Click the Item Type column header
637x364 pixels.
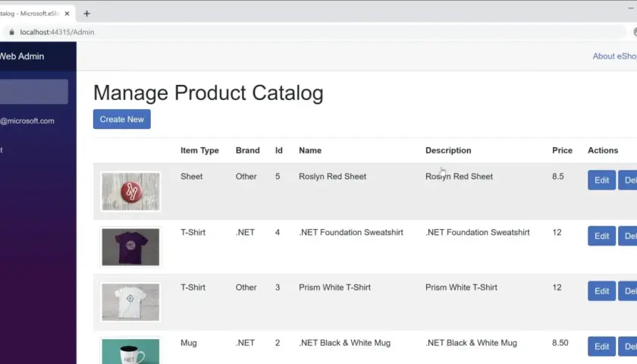coord(200,150)
